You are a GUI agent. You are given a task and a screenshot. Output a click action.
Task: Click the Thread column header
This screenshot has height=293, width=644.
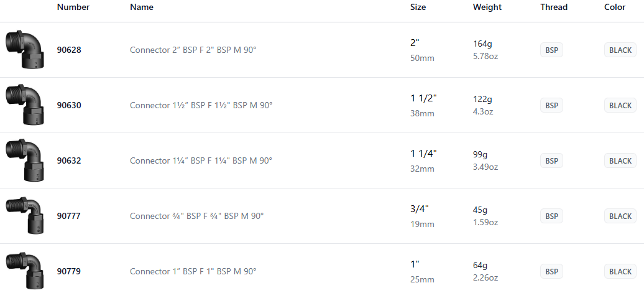554,7
